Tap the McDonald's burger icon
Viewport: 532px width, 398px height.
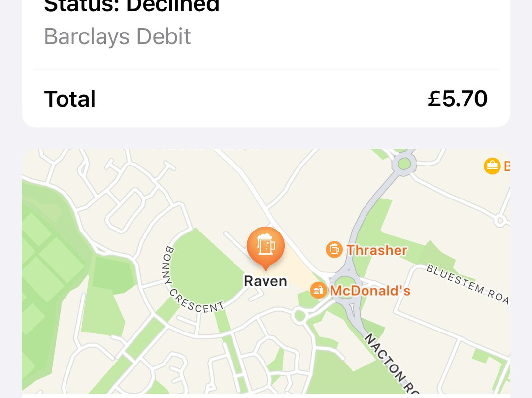tap(318, 290)
